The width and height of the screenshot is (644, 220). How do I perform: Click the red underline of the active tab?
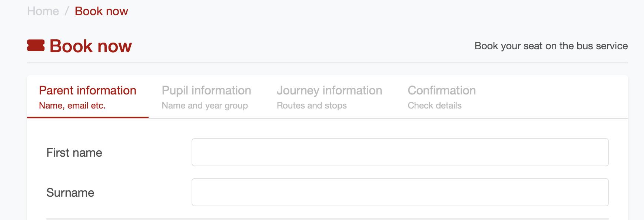pos(87,117)
